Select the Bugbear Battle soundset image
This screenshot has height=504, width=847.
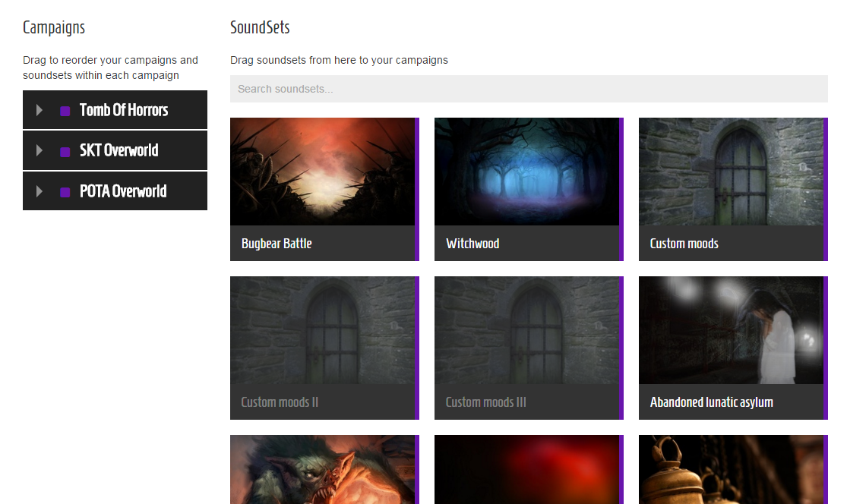tap(323, 172)
